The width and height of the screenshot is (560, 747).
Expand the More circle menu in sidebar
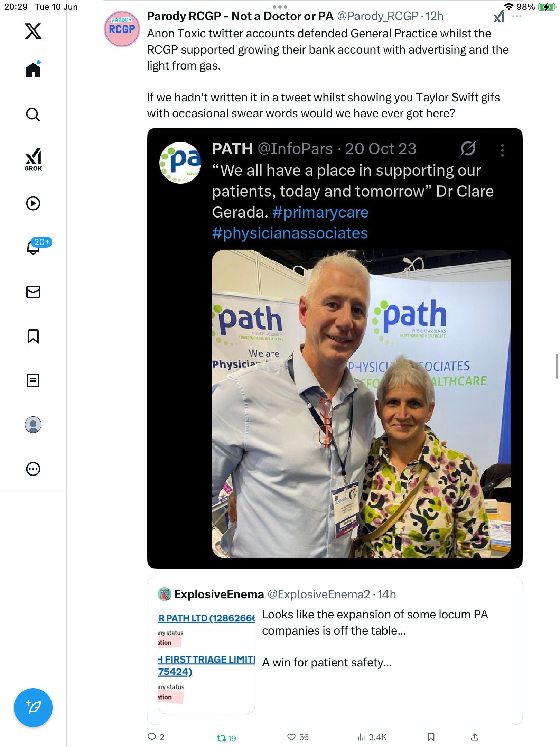[33, 469]
